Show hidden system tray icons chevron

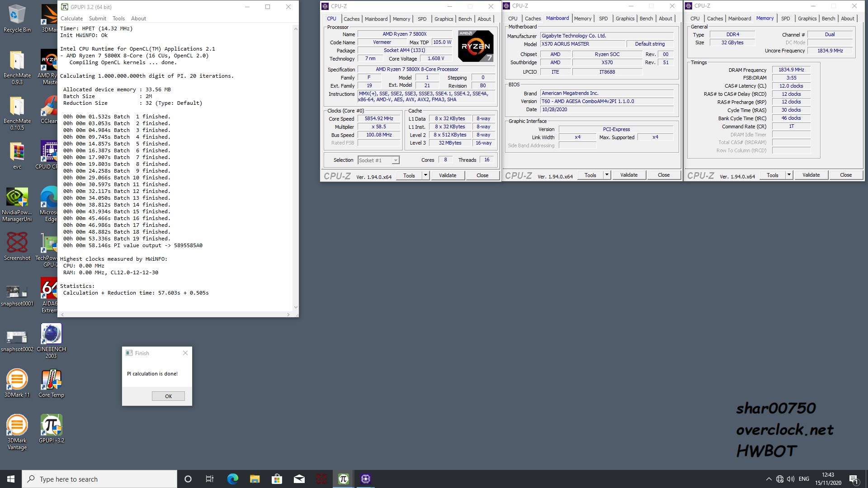769,479
